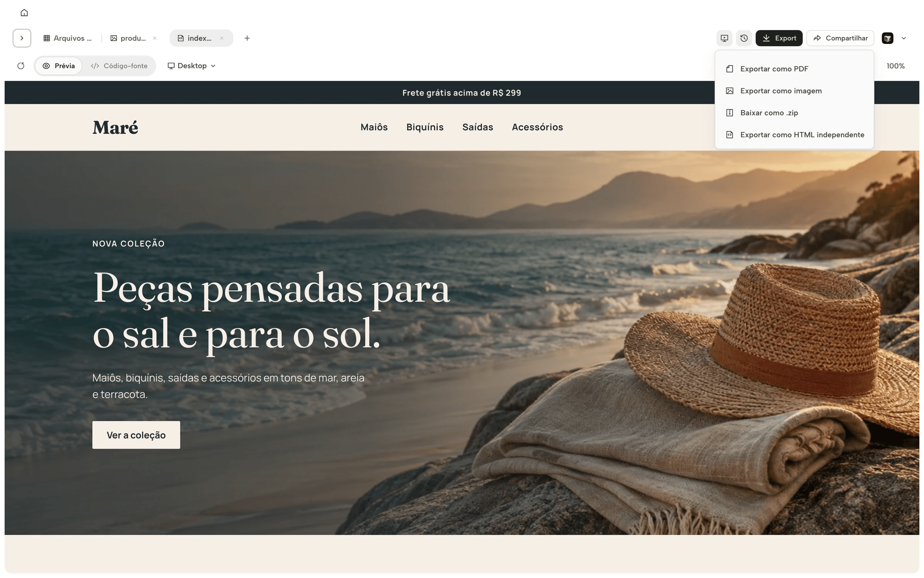Go to the home icon
This screenshot has width=924, height=578.
tap(24, 13)
